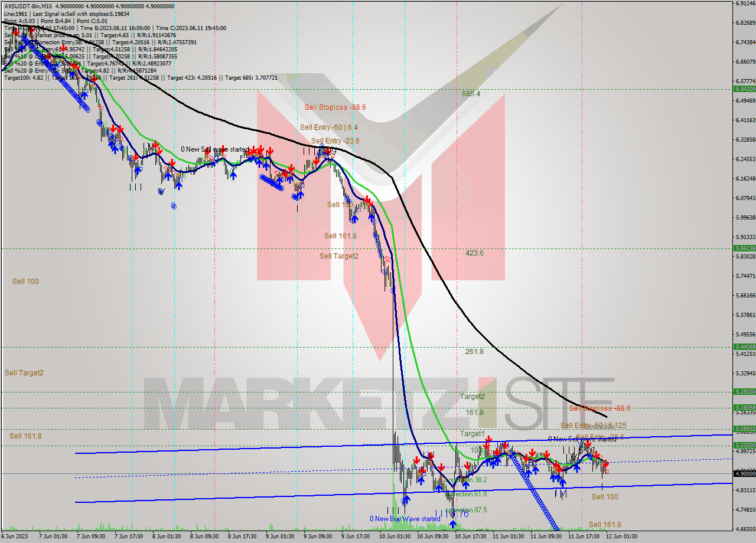Click the 12 Jun 01:30 time axis label
756x543 pixels.
(620, 537)
